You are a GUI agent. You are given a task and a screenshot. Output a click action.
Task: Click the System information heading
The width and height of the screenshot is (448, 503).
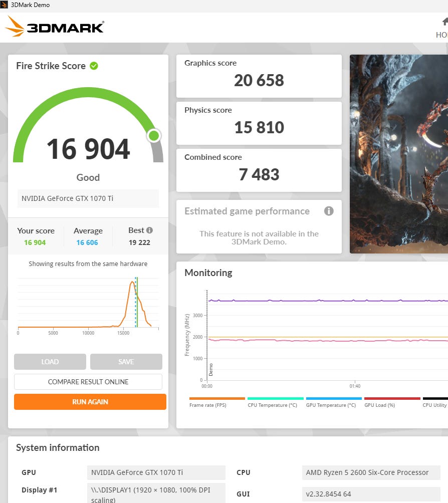click(58, 447)
